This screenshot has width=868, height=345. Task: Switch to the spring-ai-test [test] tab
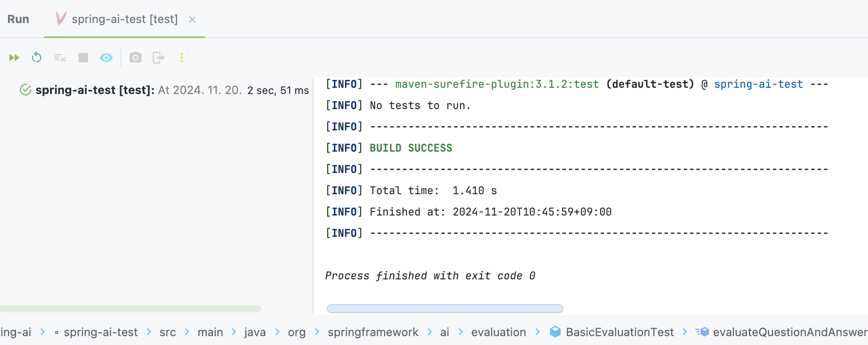124,19
